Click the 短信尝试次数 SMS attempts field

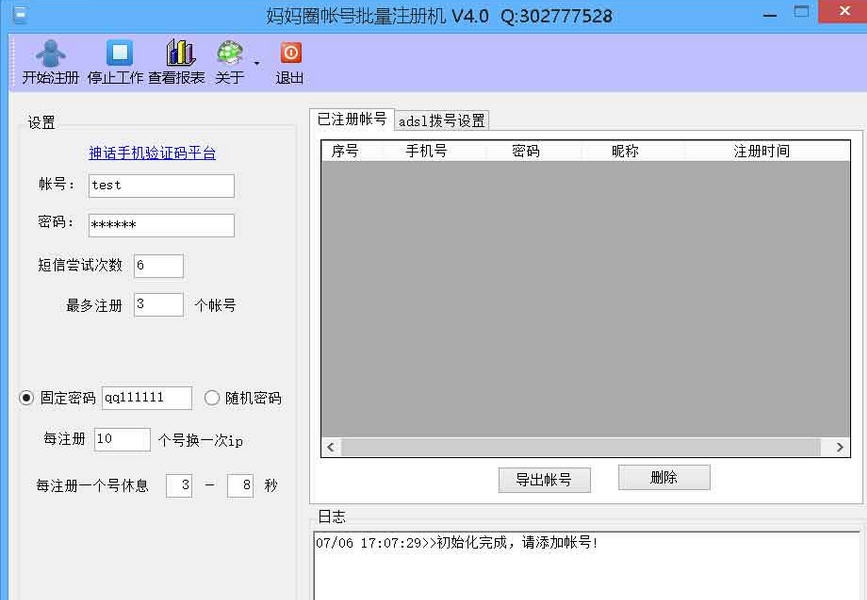coord(158,265)
